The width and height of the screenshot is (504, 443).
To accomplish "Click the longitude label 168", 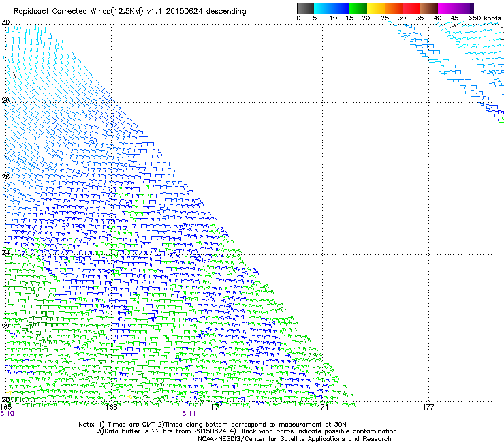I will coord(111,408).
